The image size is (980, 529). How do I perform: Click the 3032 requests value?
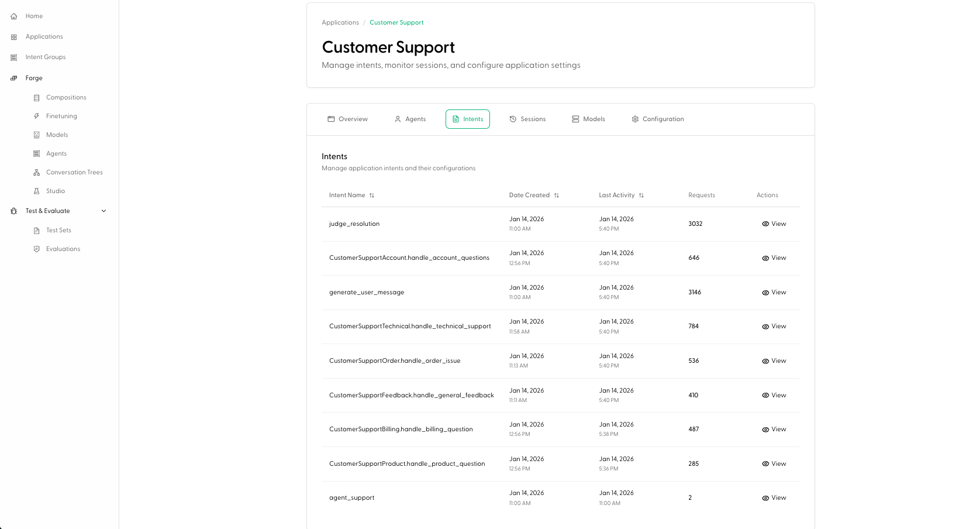(695, 224)
